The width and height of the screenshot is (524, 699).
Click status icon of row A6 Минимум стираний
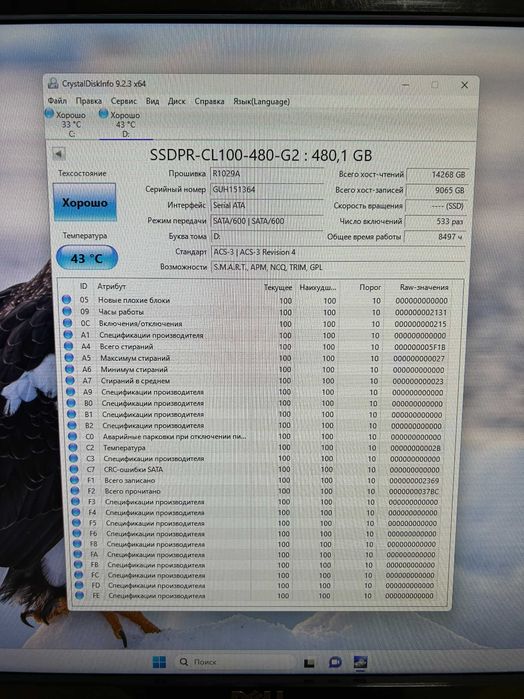(70, 369)
